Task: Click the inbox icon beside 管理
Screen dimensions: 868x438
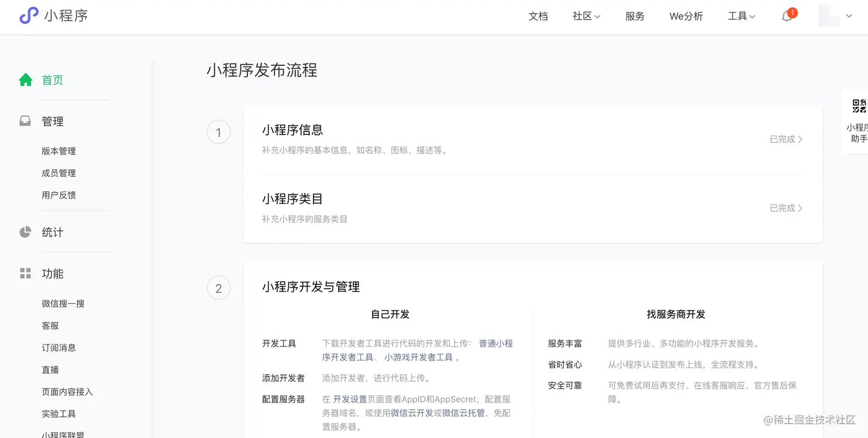Action: pos(25,121)
